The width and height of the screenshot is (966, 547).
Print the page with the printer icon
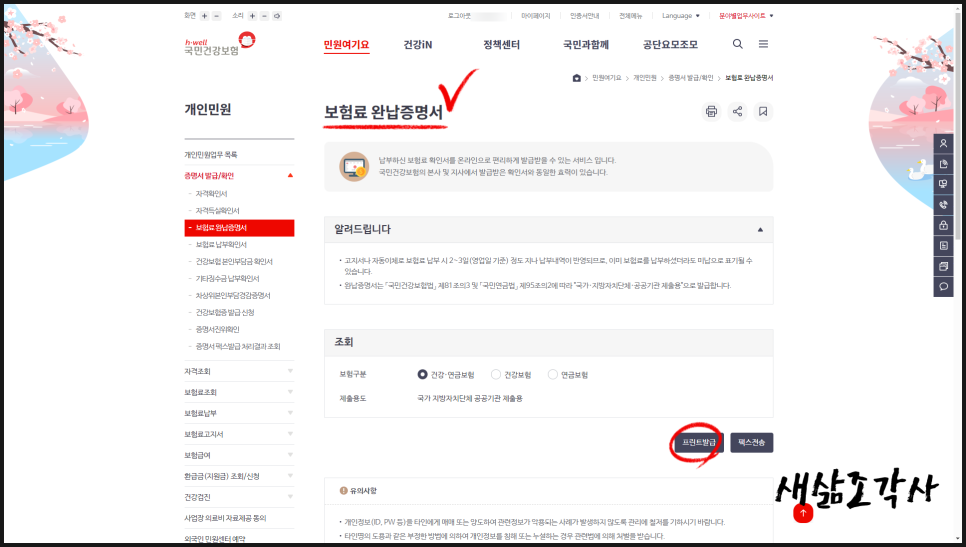(x=712, y=111)
